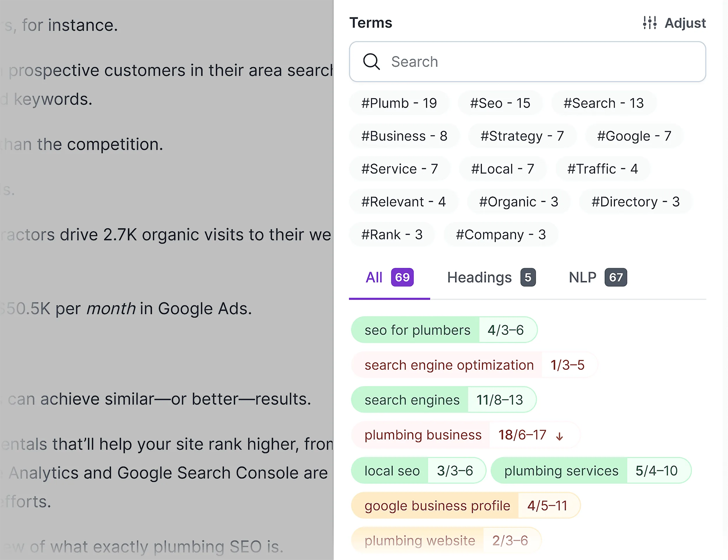Viewport: 728px width, 560px height.
Task: Click the local seo term pill
Action: coord(392,471)
